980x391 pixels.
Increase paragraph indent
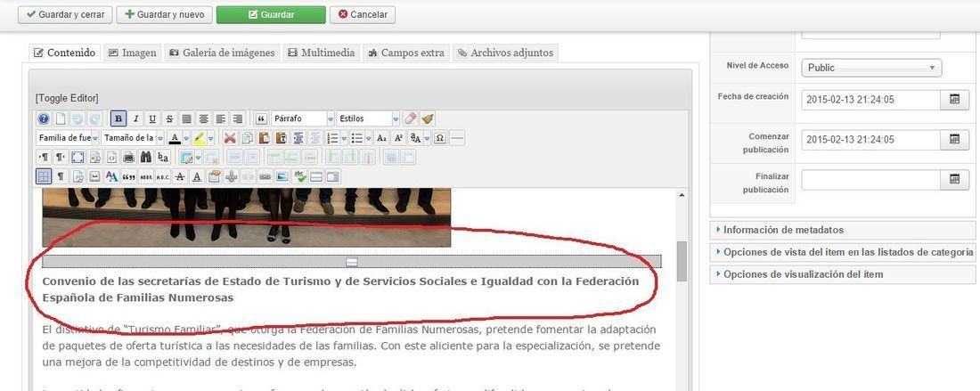(x=298, y=139)
